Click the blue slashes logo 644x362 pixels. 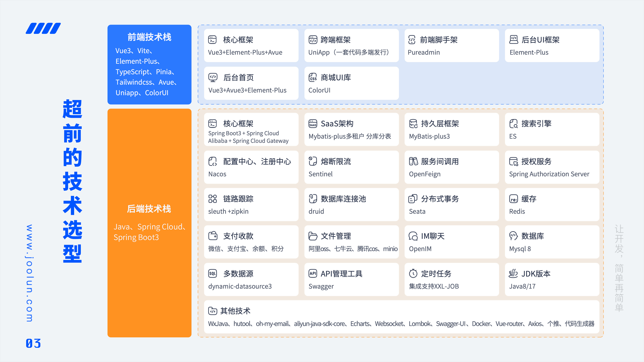(43, 28)
